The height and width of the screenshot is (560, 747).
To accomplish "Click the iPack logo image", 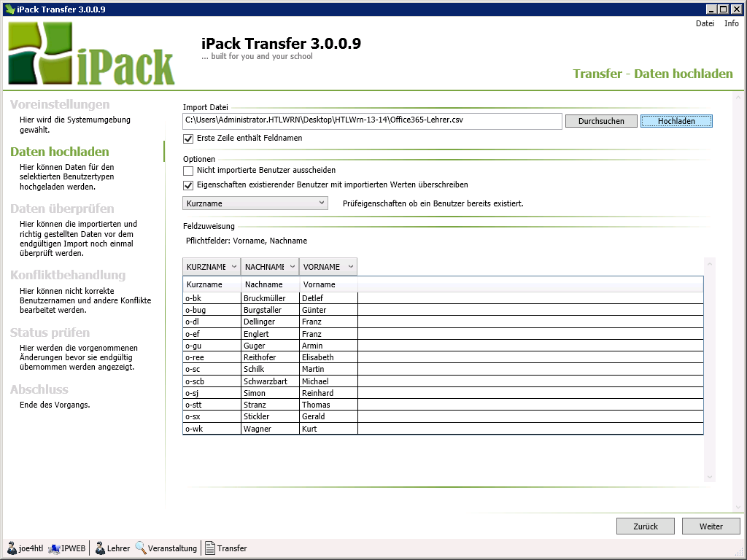I will (91, 54).
